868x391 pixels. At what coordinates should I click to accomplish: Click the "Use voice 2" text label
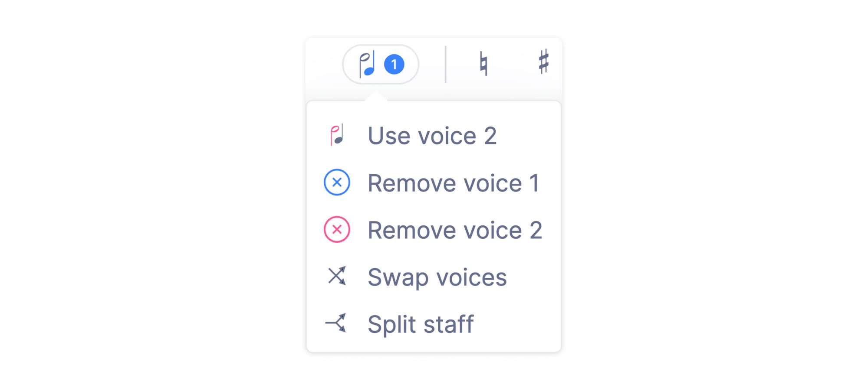coord(432,136)
